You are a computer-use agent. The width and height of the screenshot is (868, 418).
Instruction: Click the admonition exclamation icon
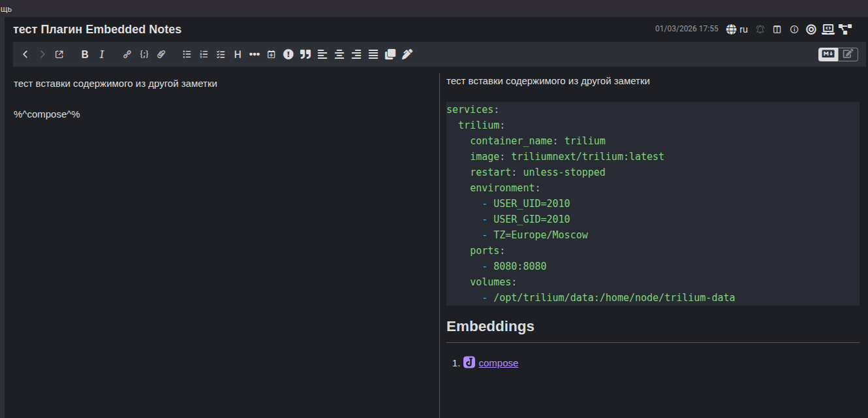pyautogui.click(x=288, y=55)
